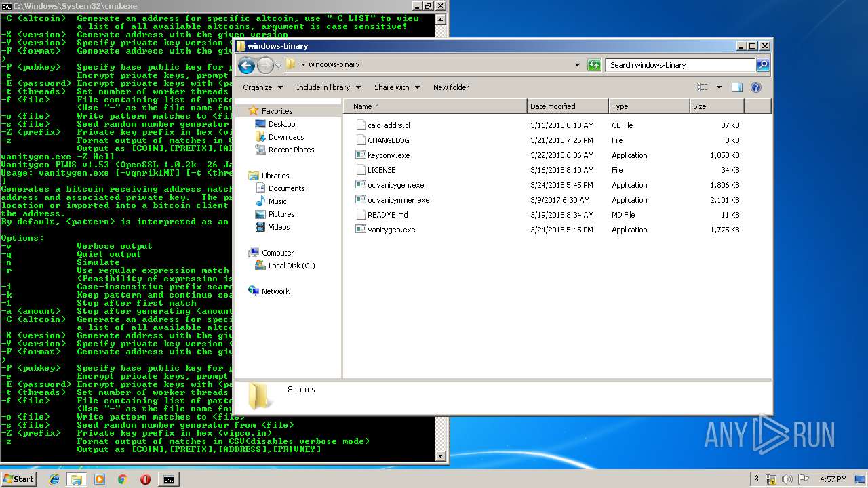Open Action Center flag icon

coord(804,479)
